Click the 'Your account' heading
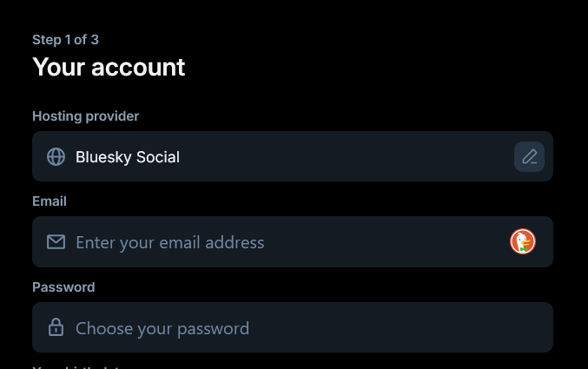 [109, 67]
